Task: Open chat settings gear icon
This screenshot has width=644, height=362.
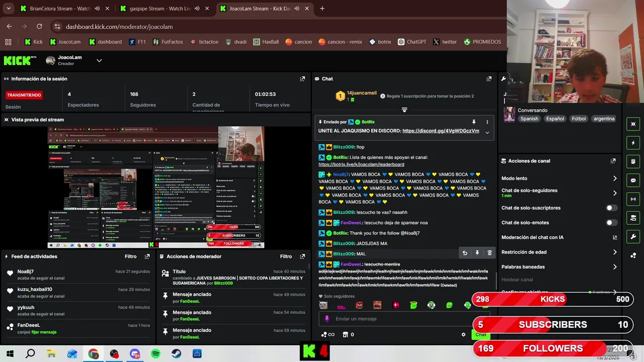Action: click(463, 334)
